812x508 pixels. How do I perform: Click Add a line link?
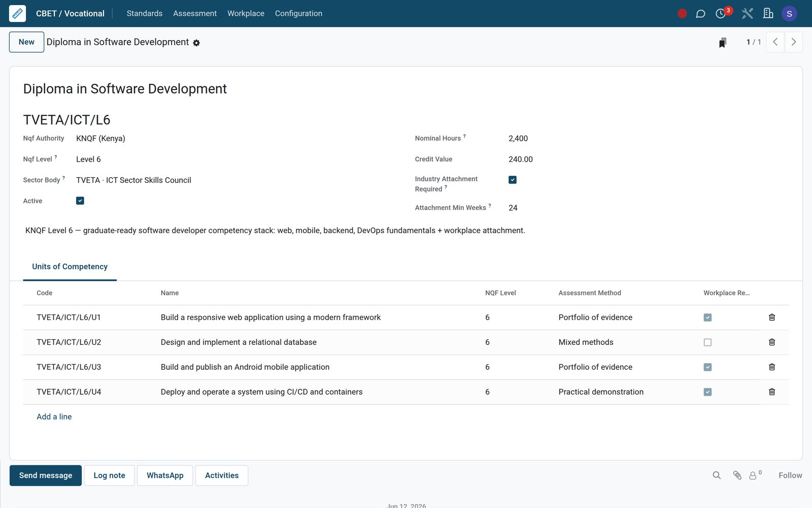click(x=54, y=417)
